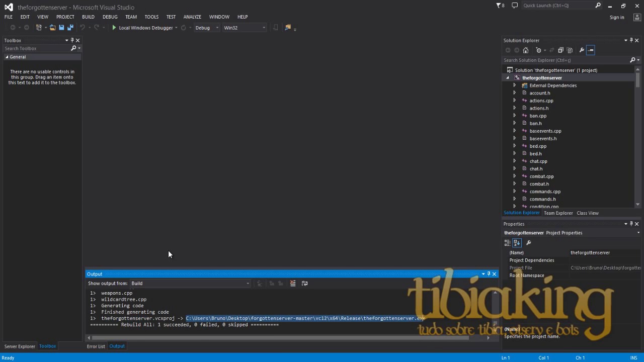This screenshot has height=362, width=644.
Task: Pin the Solution Explorer auto-hide icon
Action: tap(631, 40)
